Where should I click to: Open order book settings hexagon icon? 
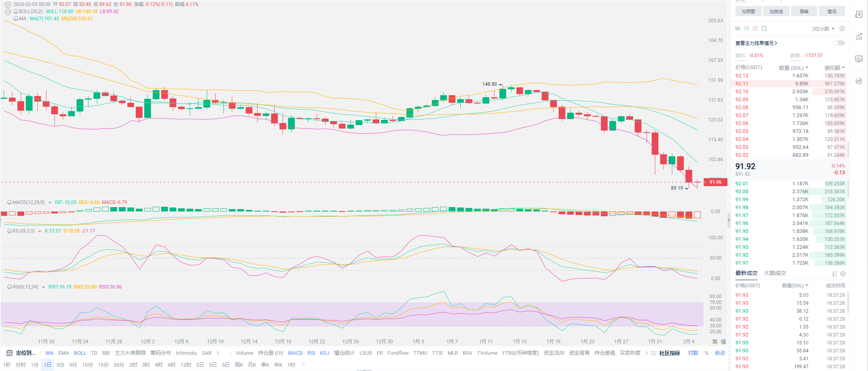[x=842, y=29]
